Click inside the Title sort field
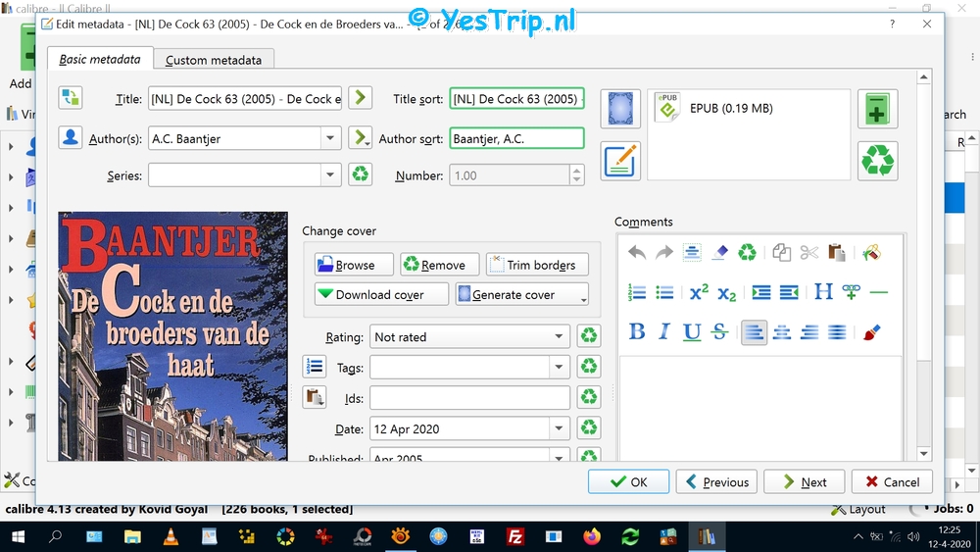 coord(515,99)
